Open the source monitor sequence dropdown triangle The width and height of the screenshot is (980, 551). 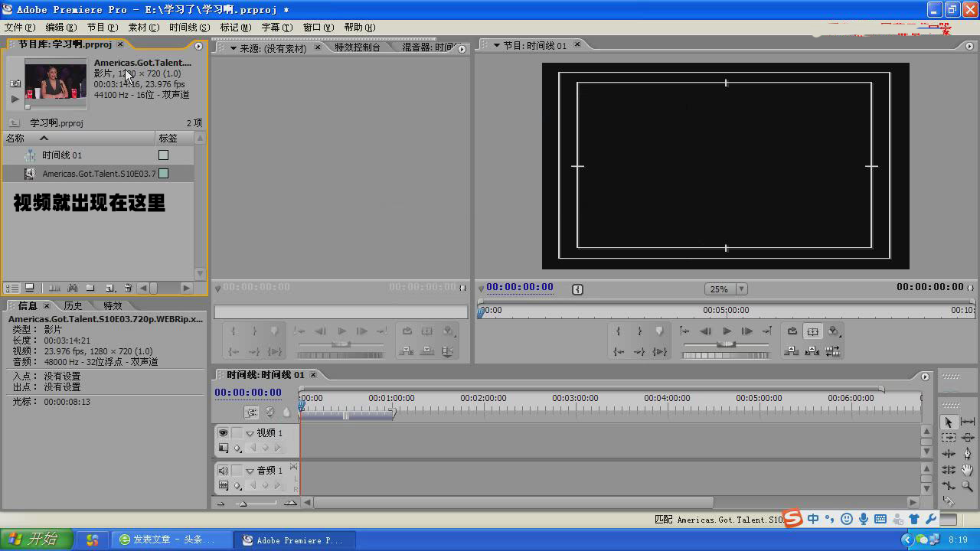(234, 48)
